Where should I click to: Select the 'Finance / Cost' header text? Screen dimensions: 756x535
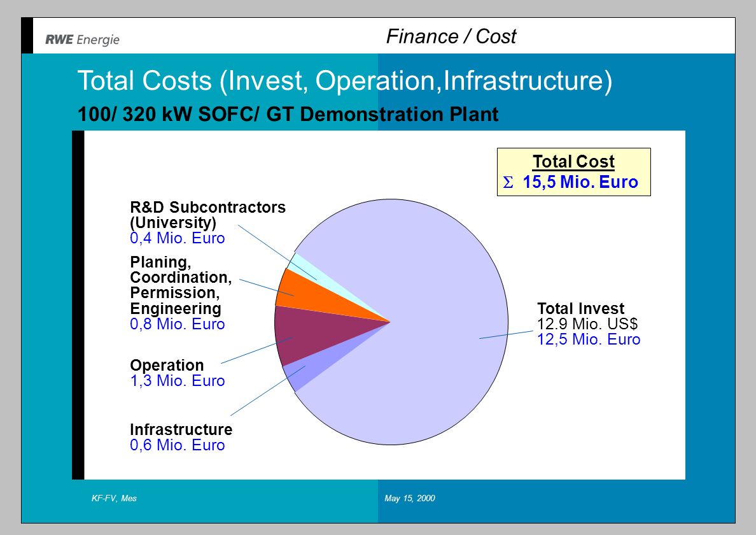pyautogui.click(x=451, y=37)
